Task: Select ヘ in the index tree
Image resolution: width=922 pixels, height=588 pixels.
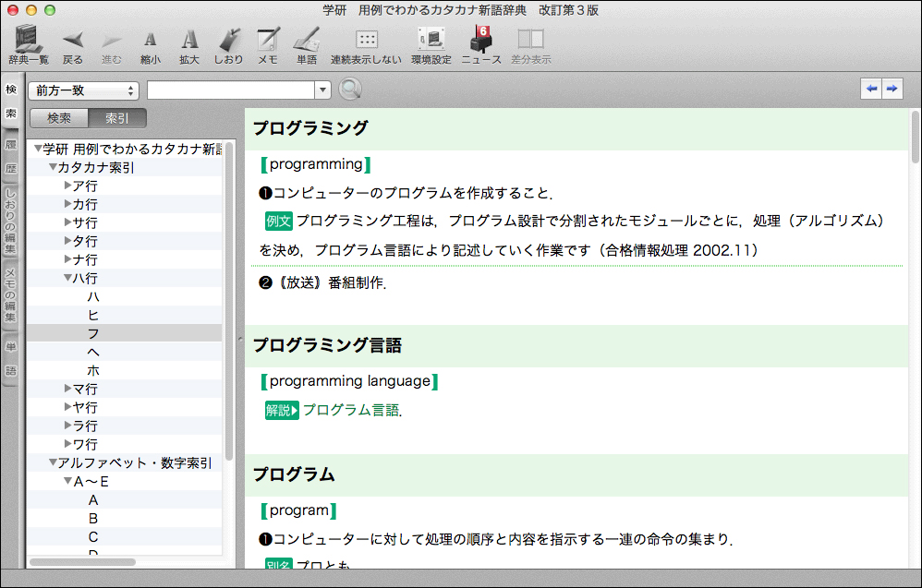Action: [93, 352]
